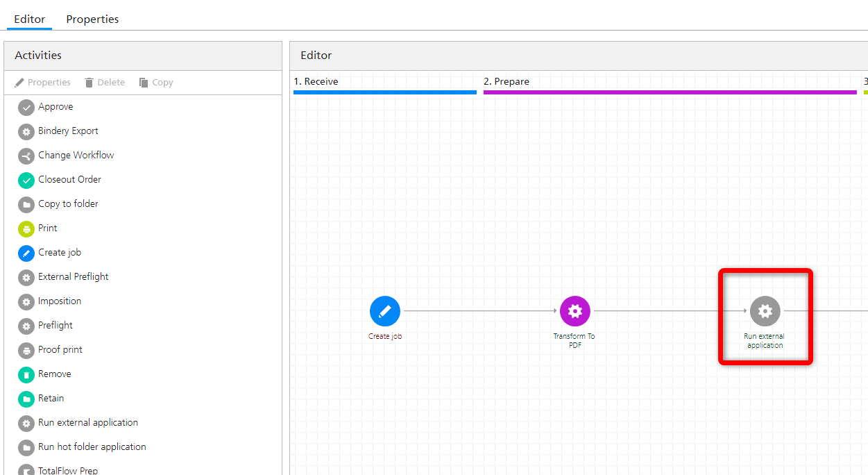This screenshot has height=475, width=868.
Task: Click the purple Prepare phase bar
Action: click(670, 92)
